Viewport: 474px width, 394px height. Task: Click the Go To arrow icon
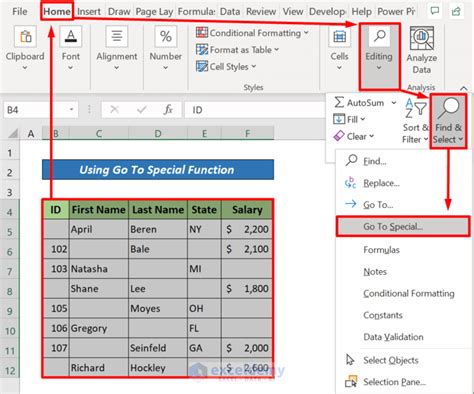coord(351,204)
